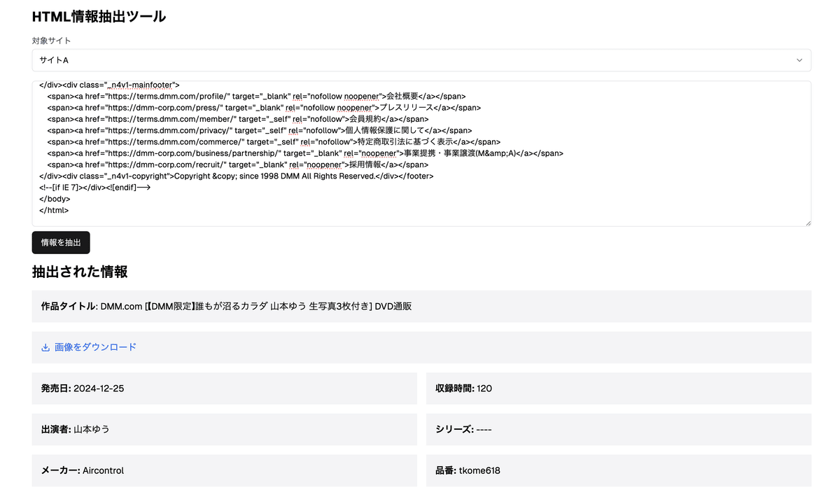Viewport: 840px width, 504px height.
Task: Open the 対象サイト dropdown selector
Action: tap(420, 60)
